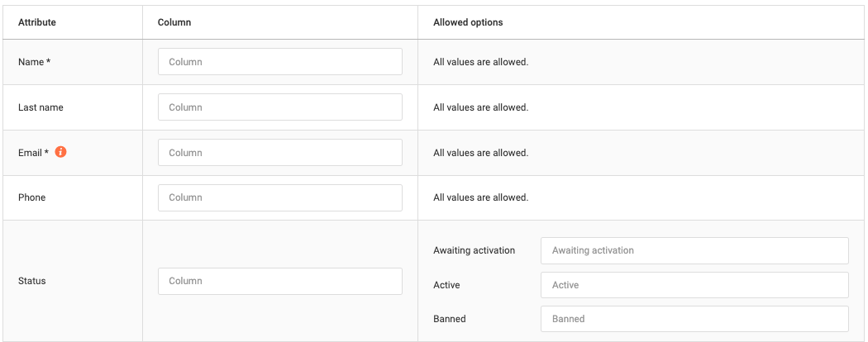Viewport: 868px width, 342px height.
Task: Select the Banned allowed option field
Action: 694,319
